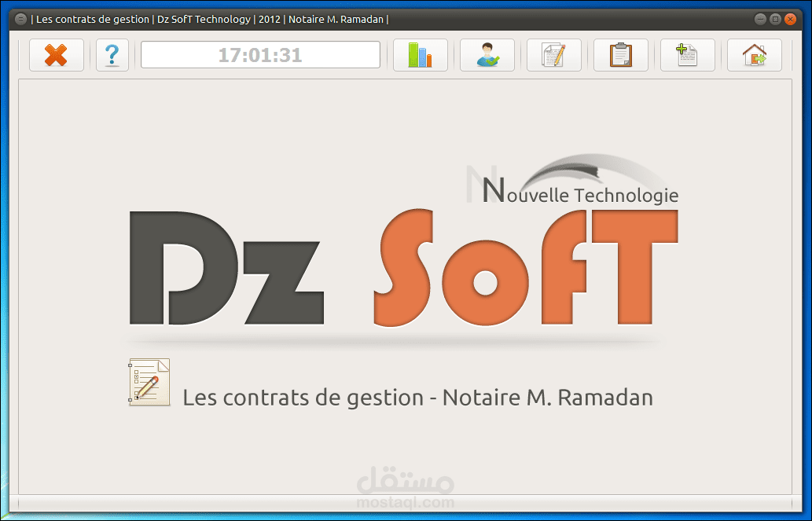The width and height of the screenshot is (812, 521).
Task: Click the mostaql.com watermark
Action: 405,481
